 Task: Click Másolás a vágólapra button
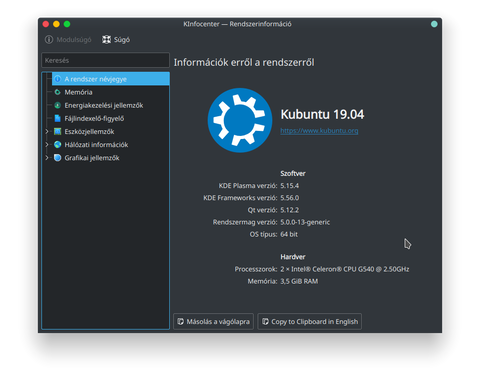213,322
